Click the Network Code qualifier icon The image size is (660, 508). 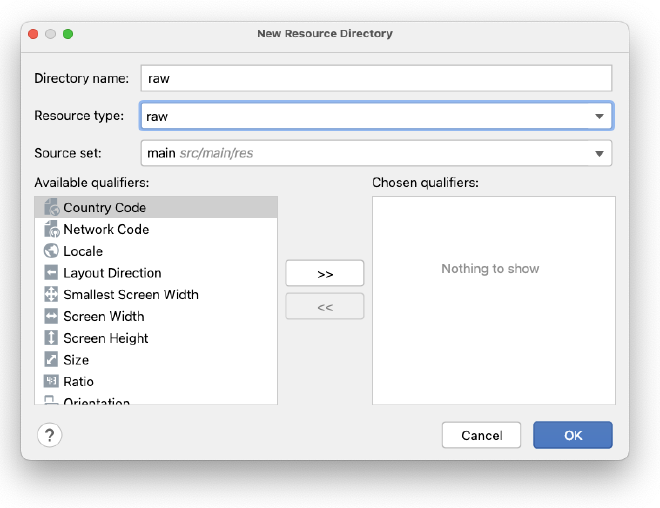pyautogui.click(x=52, y=230)
